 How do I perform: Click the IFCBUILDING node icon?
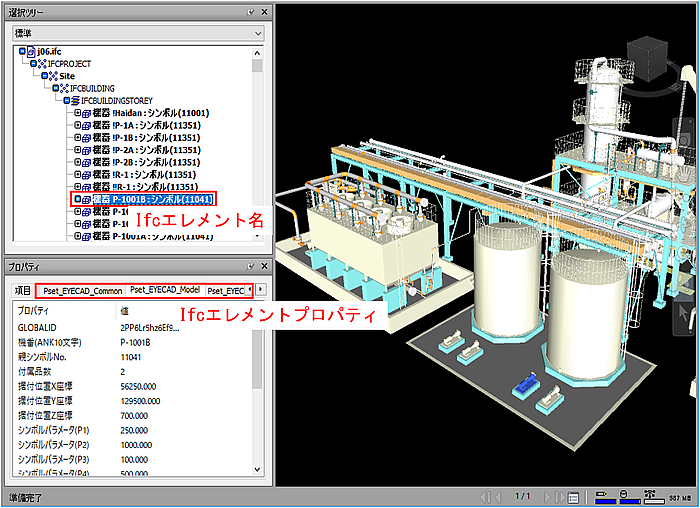[64, 88]
